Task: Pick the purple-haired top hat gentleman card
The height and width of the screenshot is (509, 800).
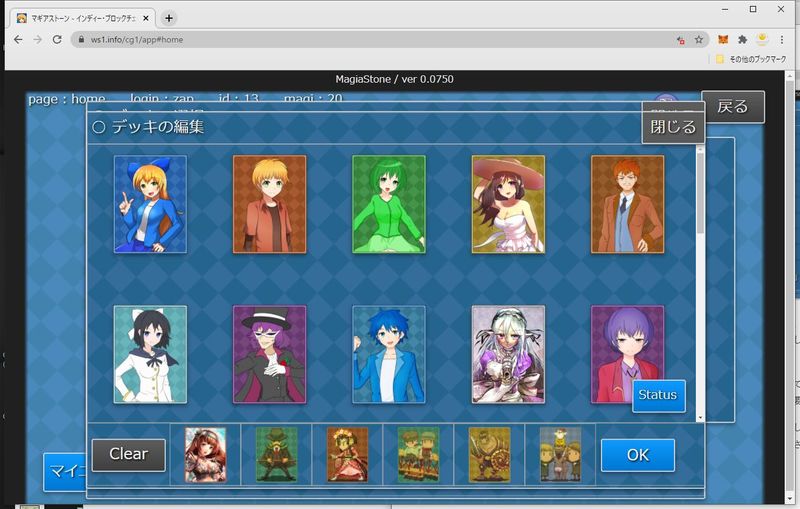Action: coord(269,354)
